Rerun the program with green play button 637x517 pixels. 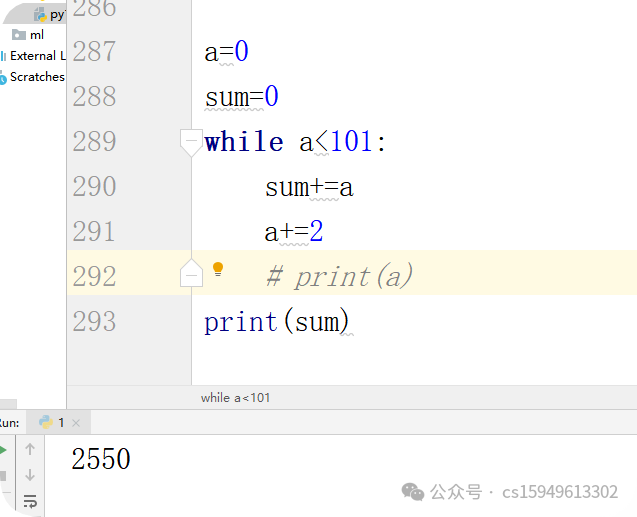(3, 450)
